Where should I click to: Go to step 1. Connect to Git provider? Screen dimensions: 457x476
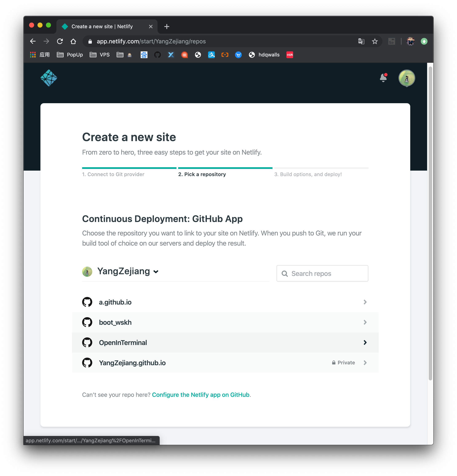(x=113, y=174)
